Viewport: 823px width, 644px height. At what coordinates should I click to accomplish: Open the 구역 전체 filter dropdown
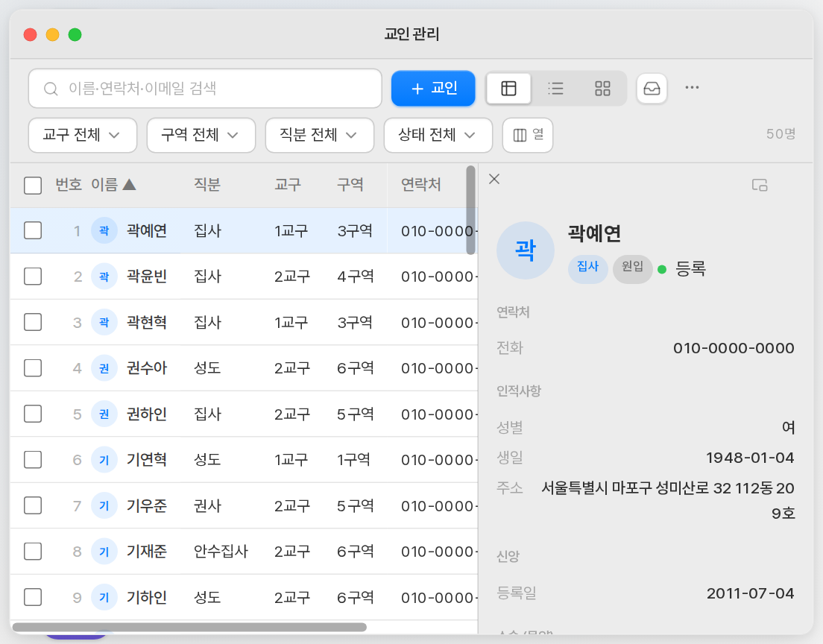coord(201,136)
